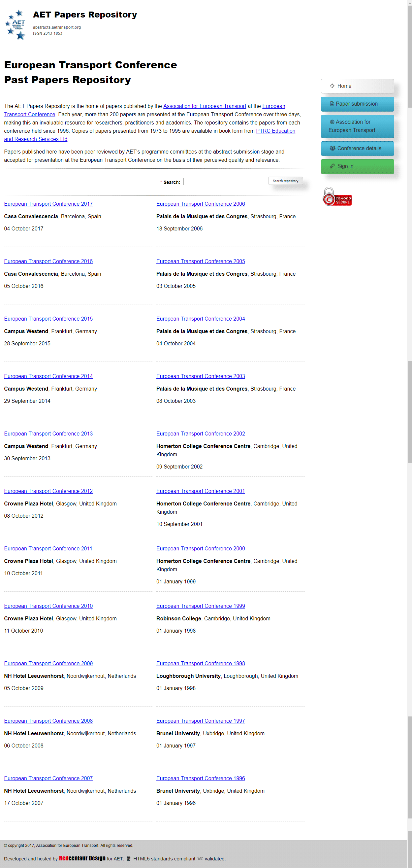Click the date 18 September 2006

click(x=179, y=229)
